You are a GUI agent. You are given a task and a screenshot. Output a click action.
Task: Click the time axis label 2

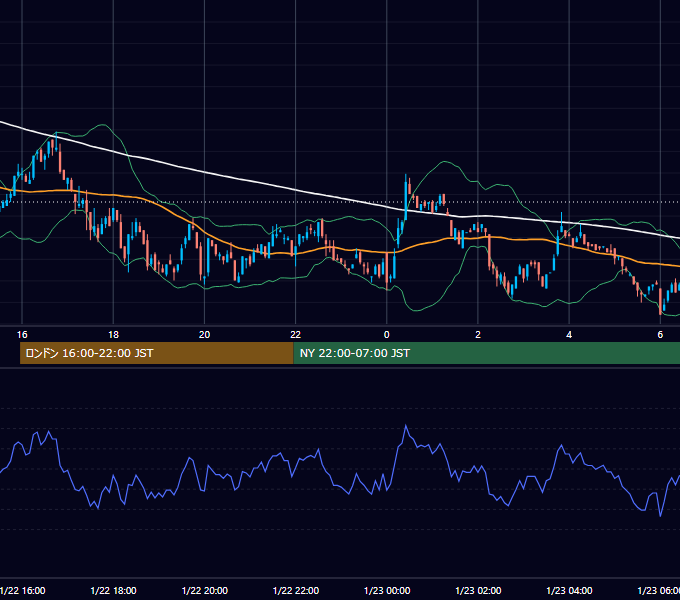tap(478, 335)
